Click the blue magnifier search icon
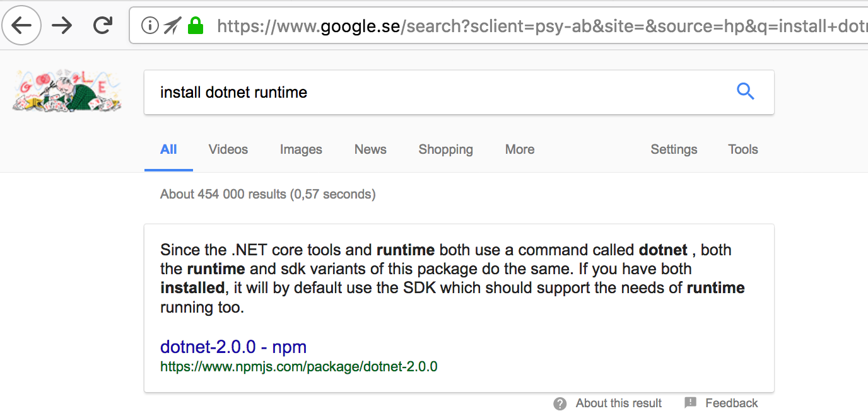 tap(746, 91)
